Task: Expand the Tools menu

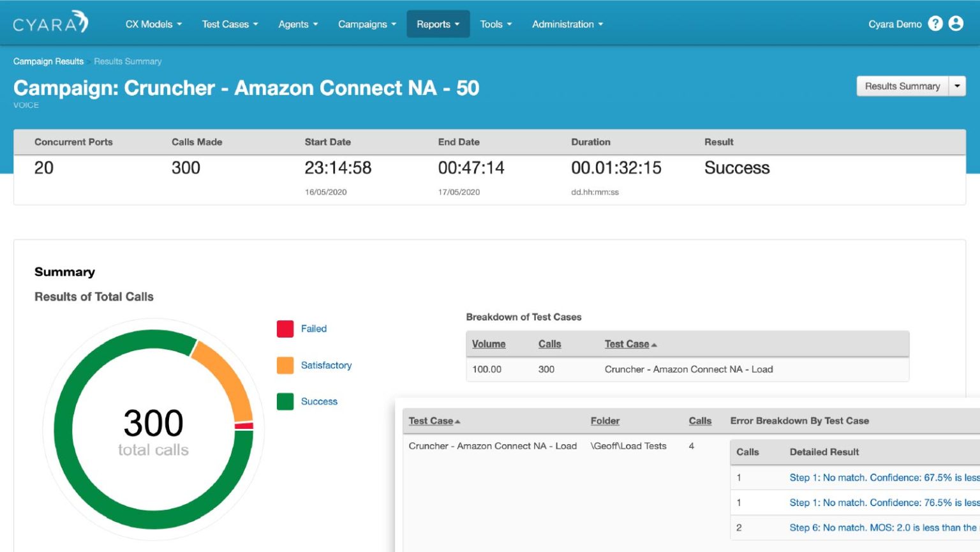Action: click(496, 24)
